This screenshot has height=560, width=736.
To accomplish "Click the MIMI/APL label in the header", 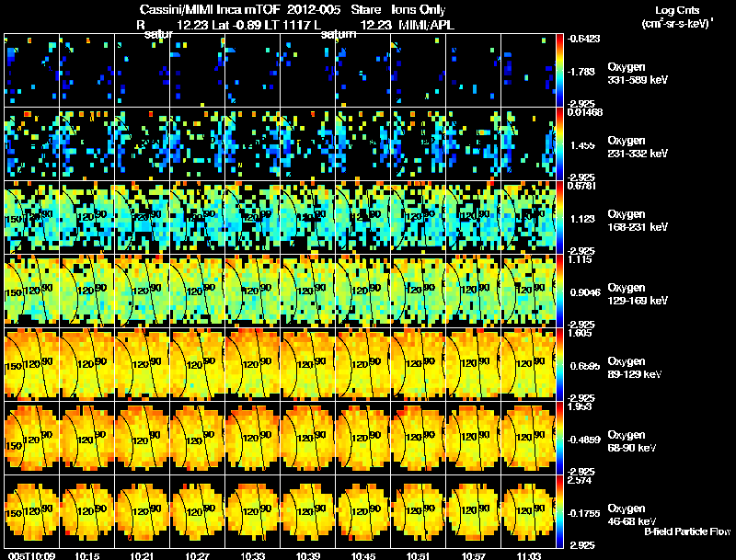I will coord(426,25).
